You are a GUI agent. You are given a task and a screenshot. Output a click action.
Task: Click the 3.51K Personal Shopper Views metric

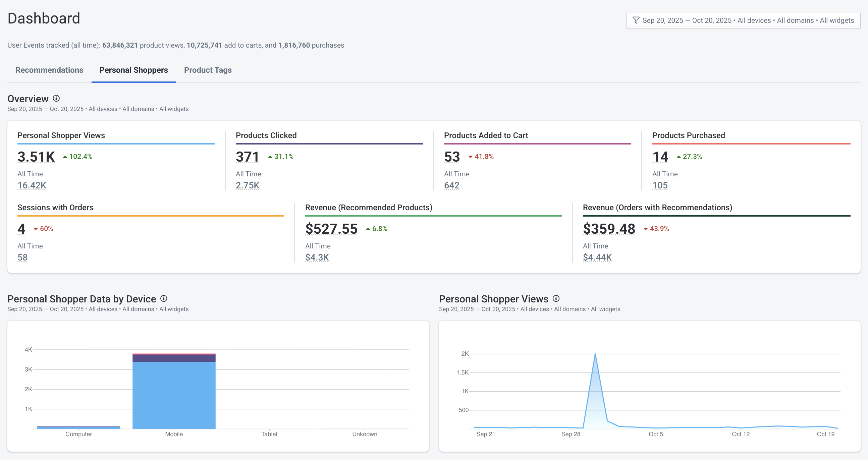coord(36,156)
